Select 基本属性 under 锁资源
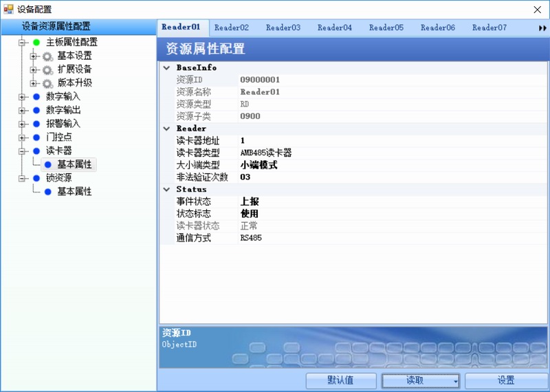 tap(74, 192)
